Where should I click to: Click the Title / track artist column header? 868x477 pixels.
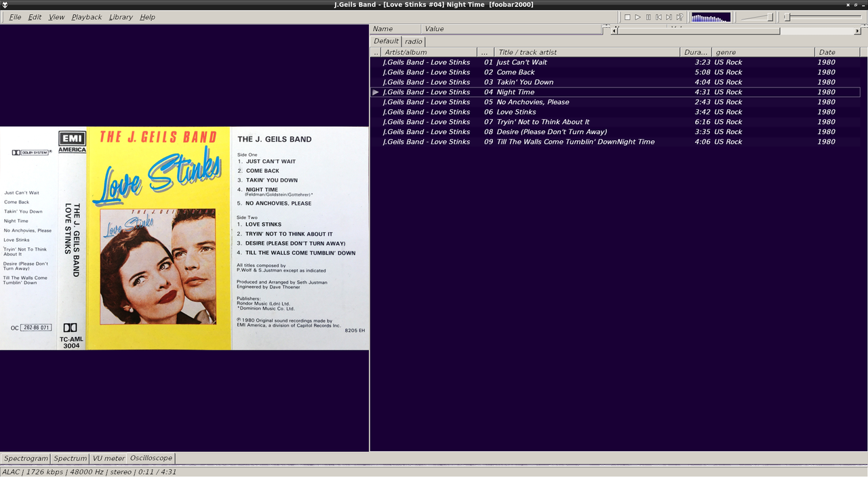point(587,52)
